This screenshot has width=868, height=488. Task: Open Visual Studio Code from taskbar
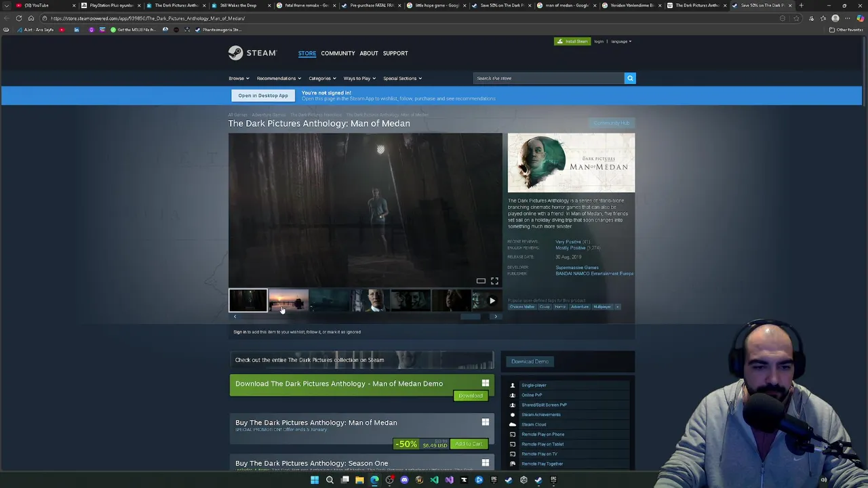(x=434, y=480)
